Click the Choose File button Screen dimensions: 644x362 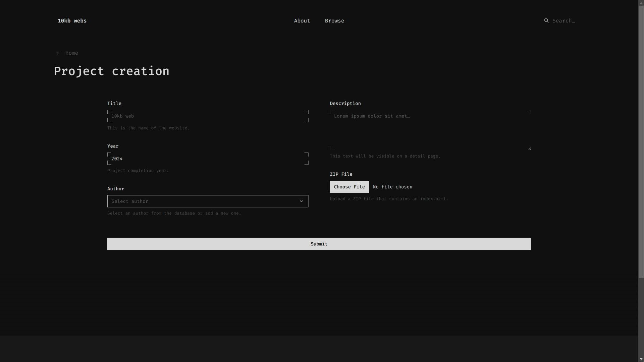point(349,187)
